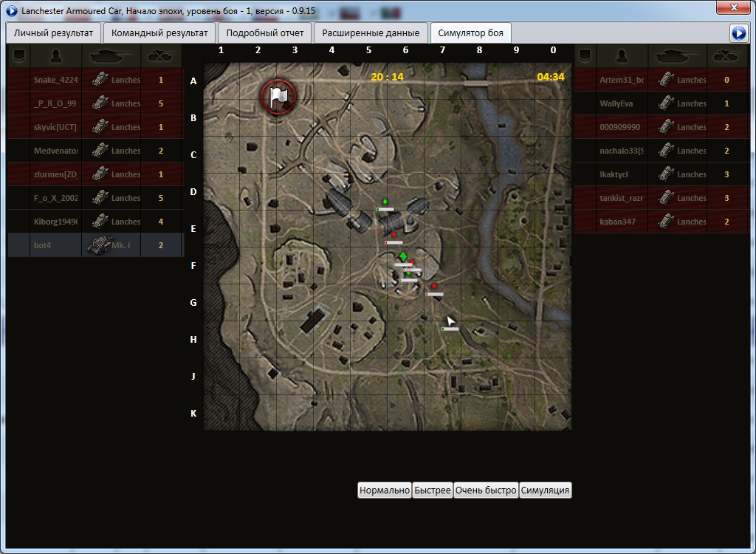The width and height of the screenshot is (756, 554).
Task: Select player F_o_X_2002 in team list
Action: [x=56, y=198]
